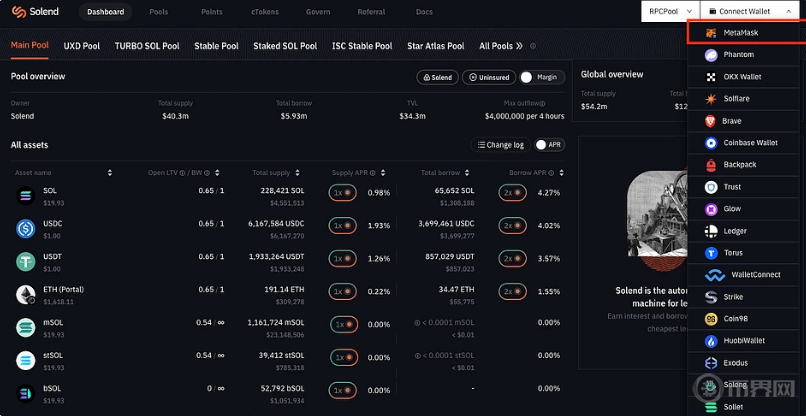Viewport: 806px width, 416px height.
Task: Toggle the Uninsured pool filter
Action: [488, 77]
